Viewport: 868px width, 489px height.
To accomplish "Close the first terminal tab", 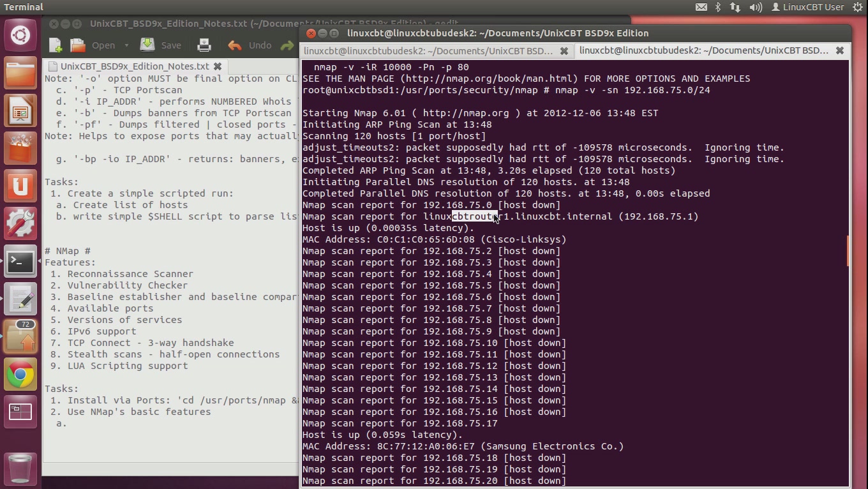I will tap(564, 50).
